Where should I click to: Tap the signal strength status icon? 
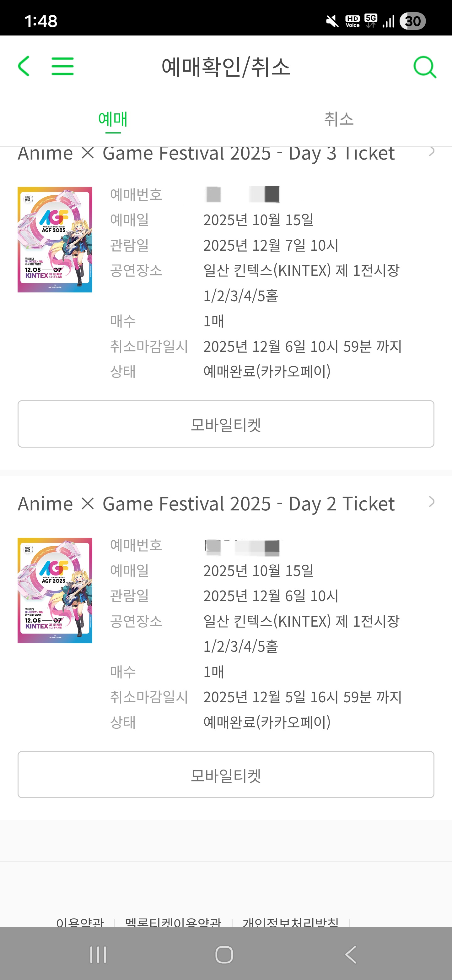tap(388, 21)
